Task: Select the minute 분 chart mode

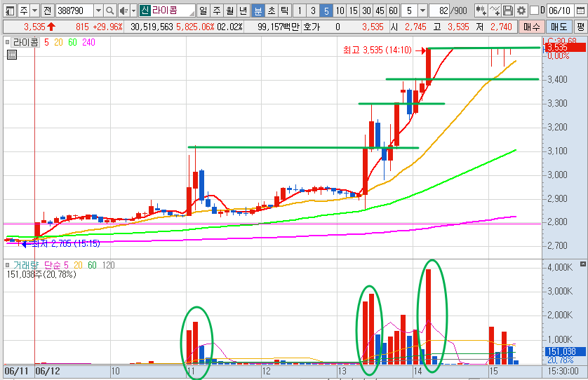Action: point(258,11)
